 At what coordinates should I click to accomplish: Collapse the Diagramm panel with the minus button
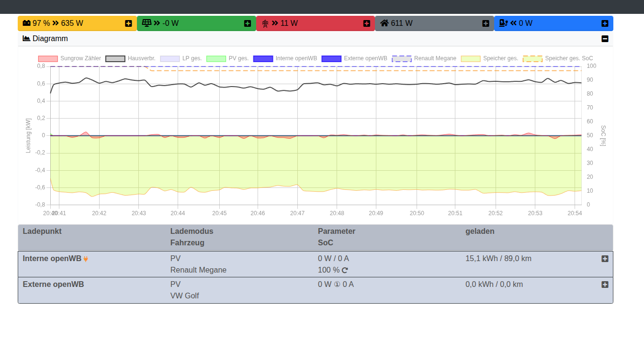coord(605,39)
